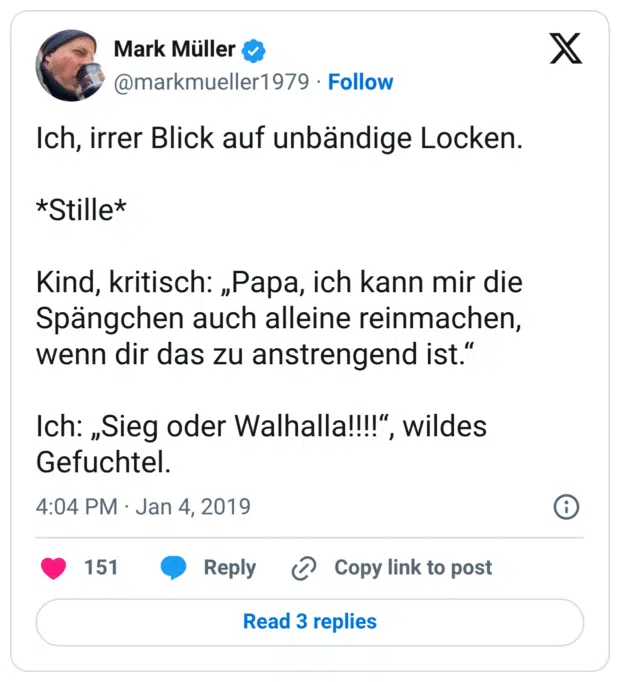Click the paragraph starting "Kind, kritisch"
The height and width of the screenshot is (682, 620).
279,320
